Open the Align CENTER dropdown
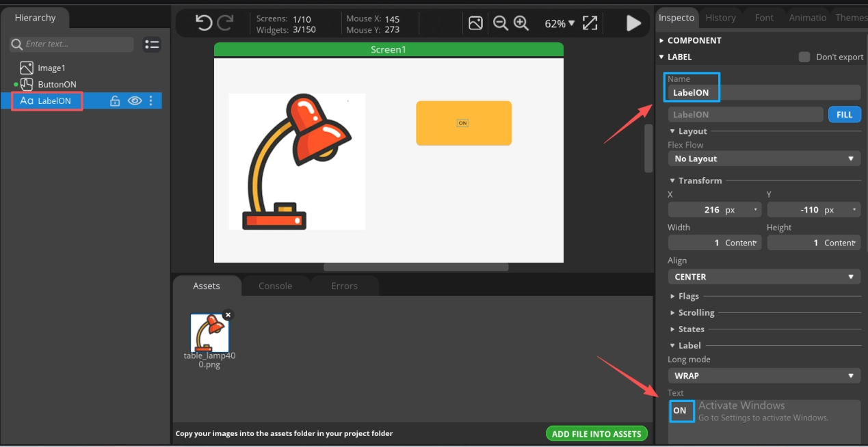Image resolution: width=868 pixels, height=447 pixels. pyautogui.click(x=763, y=277)
